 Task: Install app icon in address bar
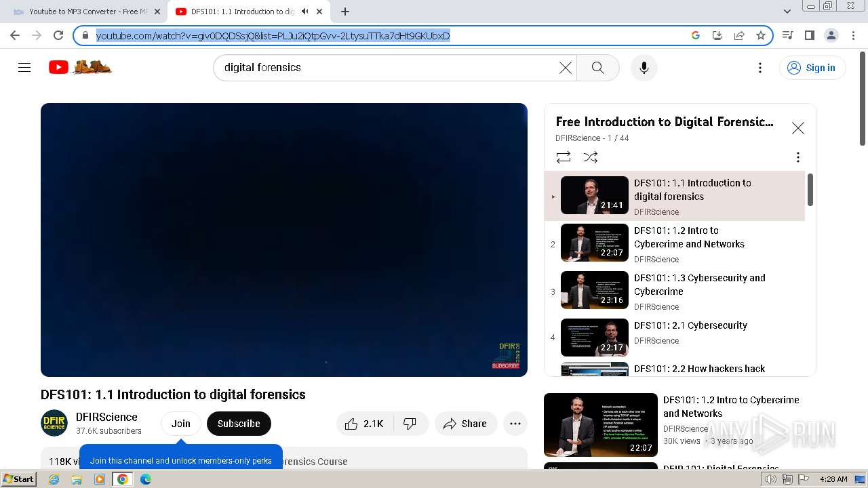click(x=717, y=35)
